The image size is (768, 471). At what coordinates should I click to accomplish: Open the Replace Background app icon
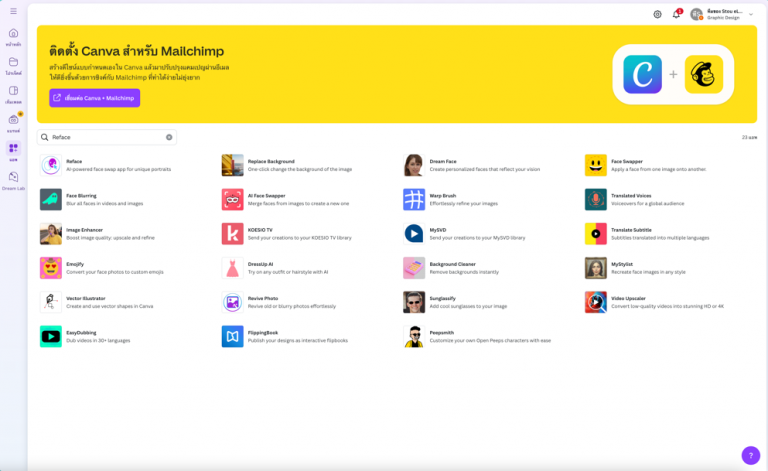[x=232, y=165]
